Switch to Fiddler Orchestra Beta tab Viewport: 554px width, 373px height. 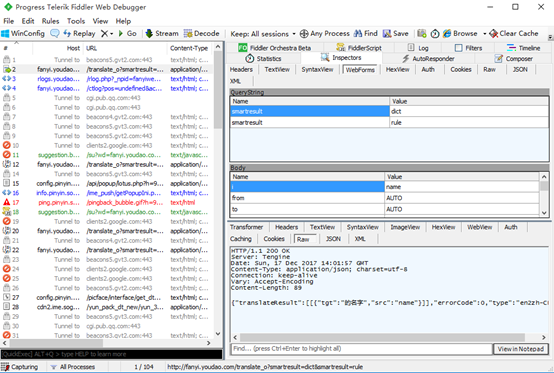(275, 48)
